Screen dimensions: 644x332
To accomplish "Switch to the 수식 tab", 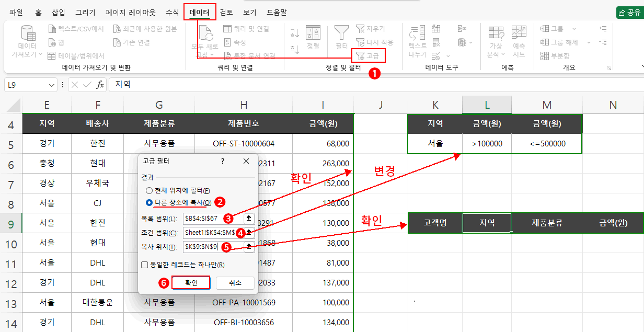I will 171,12.
